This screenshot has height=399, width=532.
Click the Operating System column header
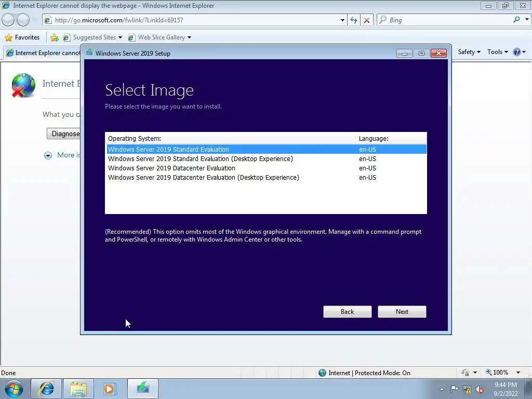(x=230, y=138)
